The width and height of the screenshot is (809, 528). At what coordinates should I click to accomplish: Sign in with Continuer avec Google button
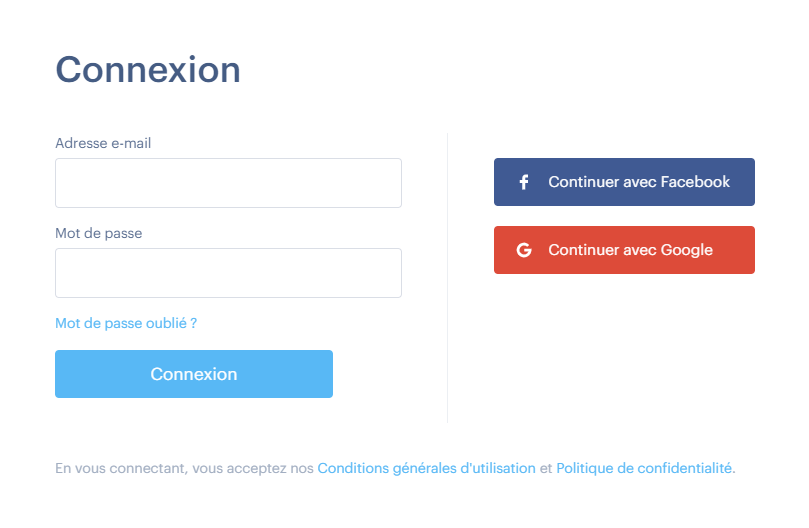[x=624, y=250]
